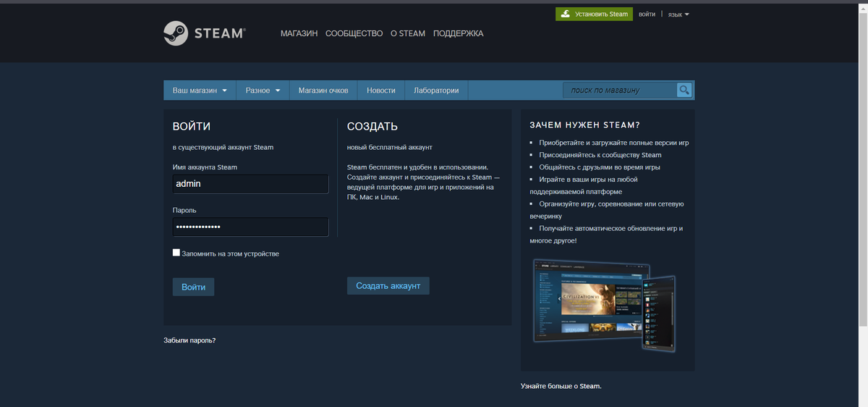Click the Steam logo in the header
Image resolution: width=868 pixels, height=407 pixels.
pyautogui.click(x=204, y=33)
